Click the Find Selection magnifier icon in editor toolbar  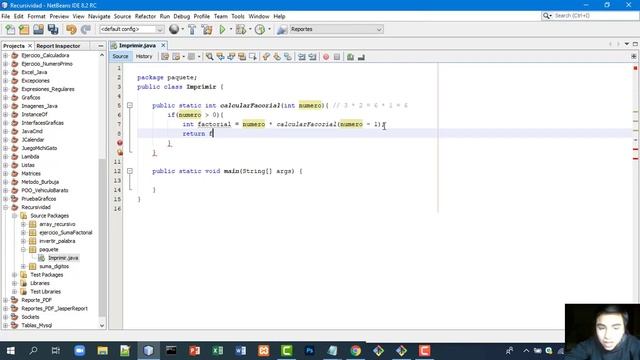click(x=209, y=57)
